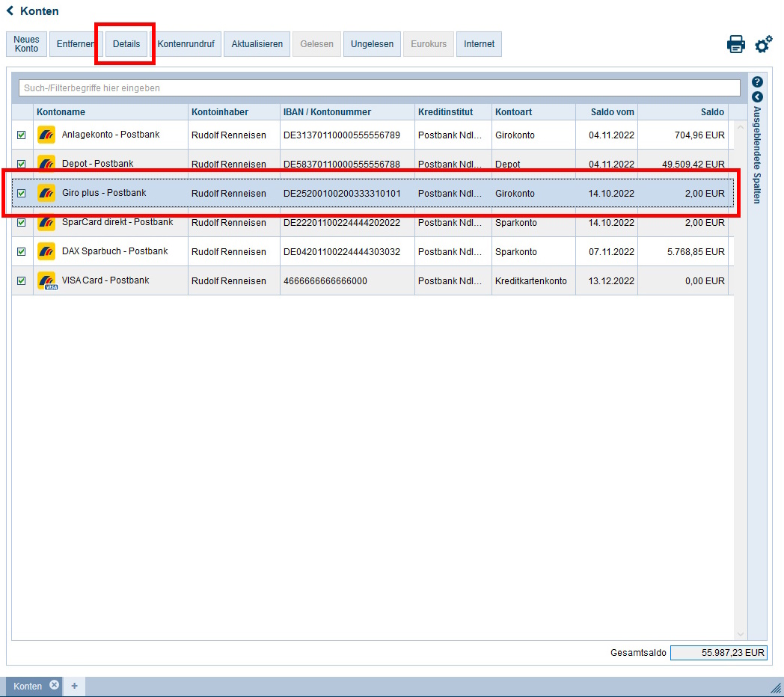Sort by IBAN / Kontonummer column header
784x697 pixels.
(348, 112)
